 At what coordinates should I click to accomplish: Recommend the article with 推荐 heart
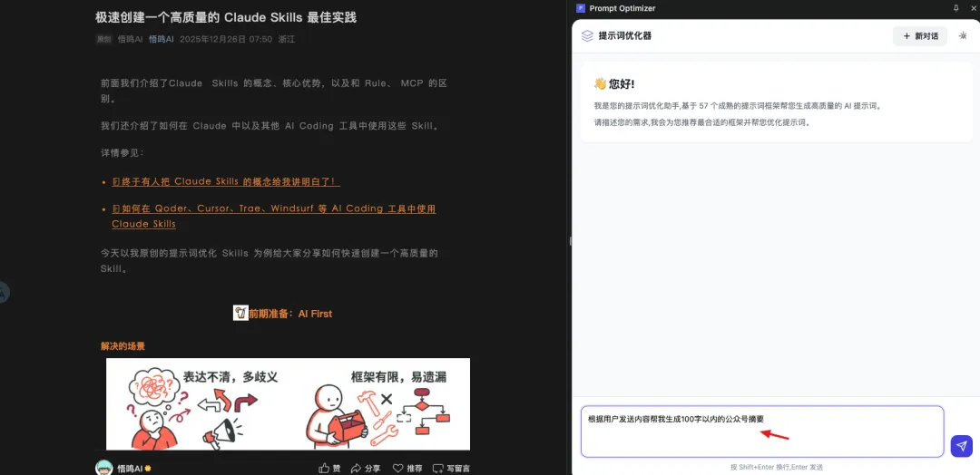click(x=407, y=468)
